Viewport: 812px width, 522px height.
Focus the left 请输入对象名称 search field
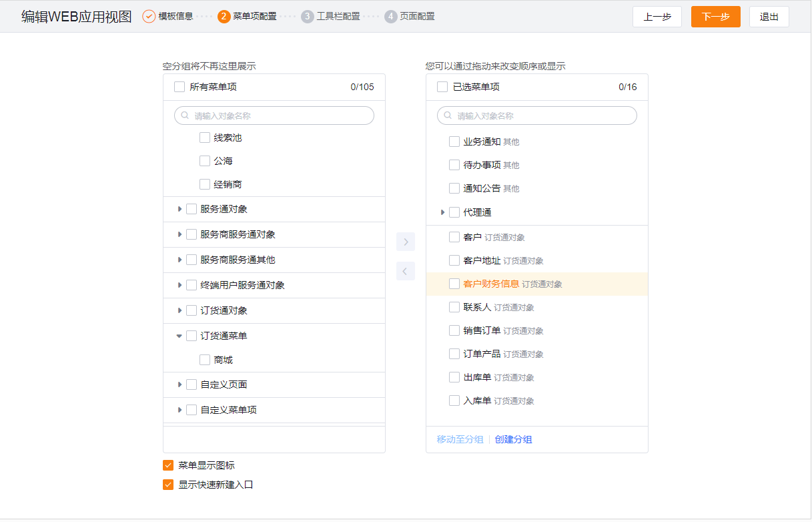point(280,115)
